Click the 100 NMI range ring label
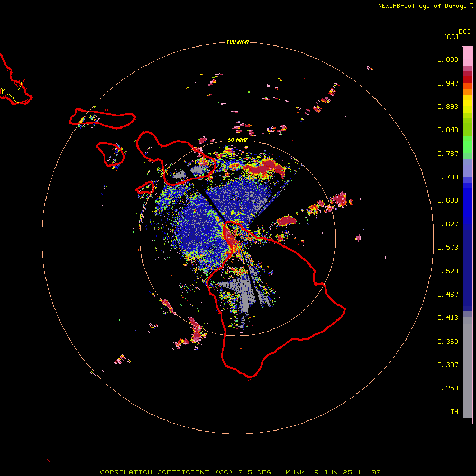 tap(237, 42)
